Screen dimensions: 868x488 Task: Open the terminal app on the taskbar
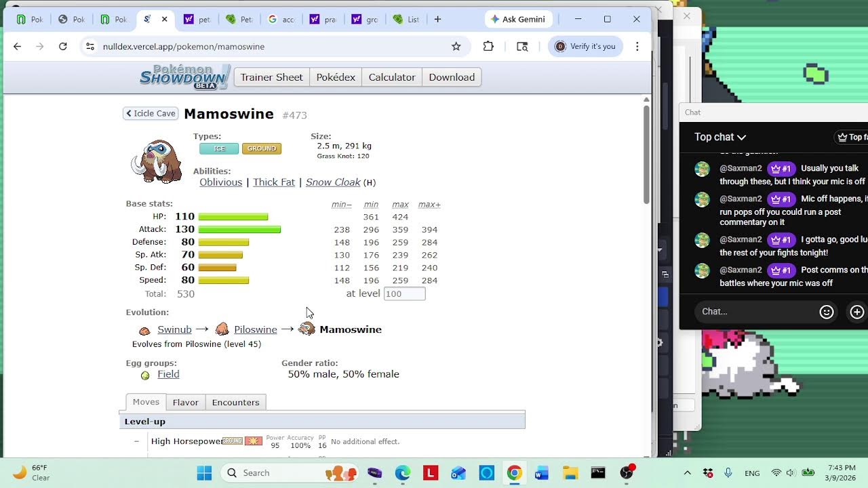click(x=597, y=472)
